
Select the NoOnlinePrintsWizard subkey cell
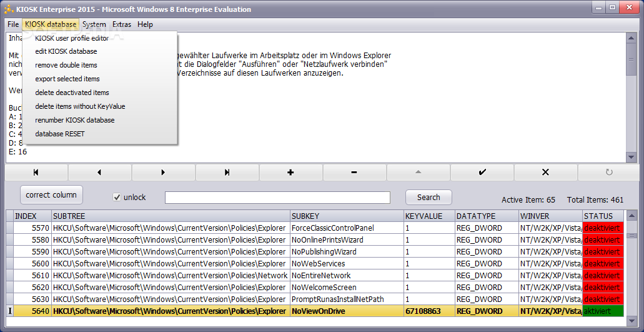(347, 240)
